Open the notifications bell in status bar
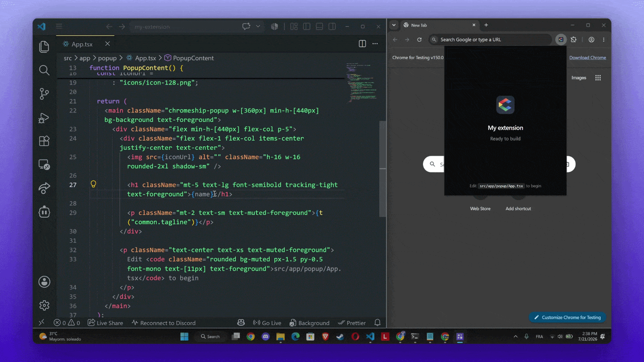 coord(377,323)
